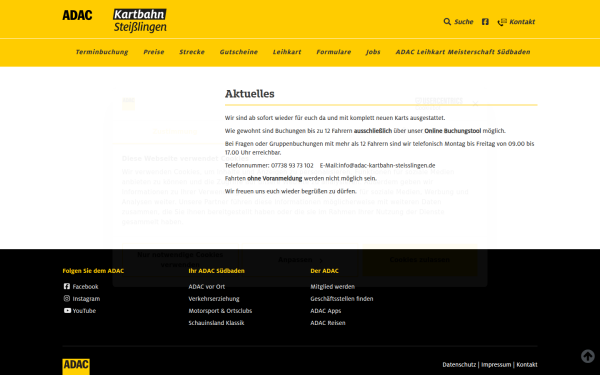The height and width of the screenshot is (375, 600).
Task: Open the Facebook icon in the header
Action: click(x=485, y=22)
